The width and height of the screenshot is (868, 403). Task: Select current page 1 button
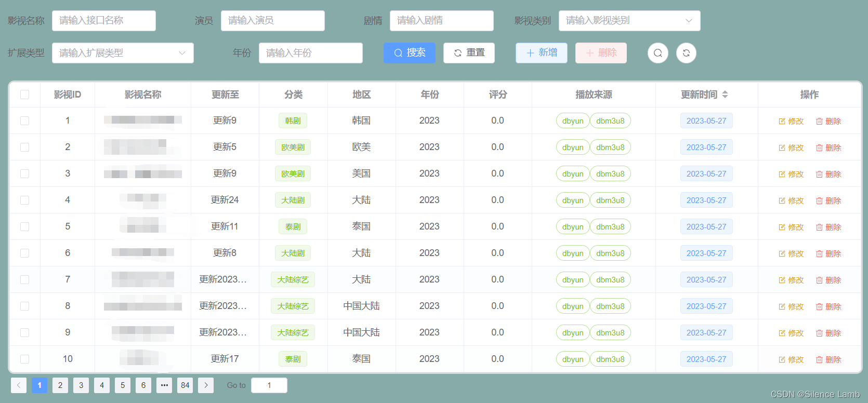[40, 385]
